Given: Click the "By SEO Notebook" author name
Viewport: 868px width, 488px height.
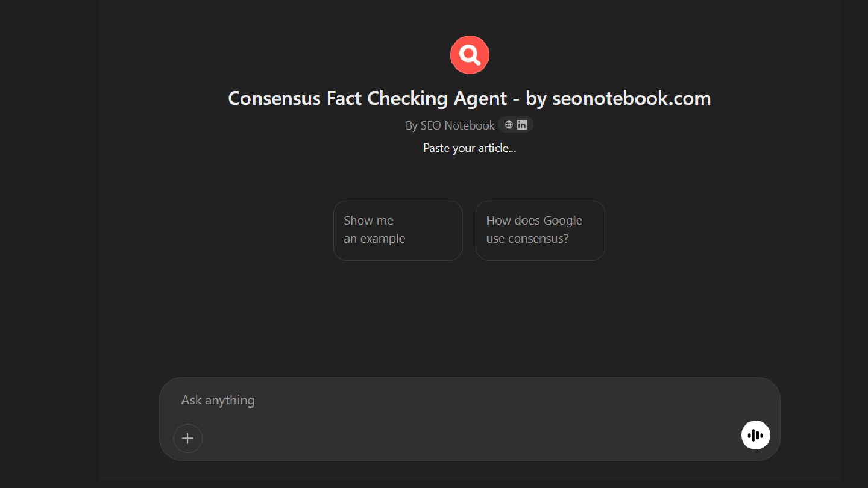Looking at the screenshot, I should [450, 125].
